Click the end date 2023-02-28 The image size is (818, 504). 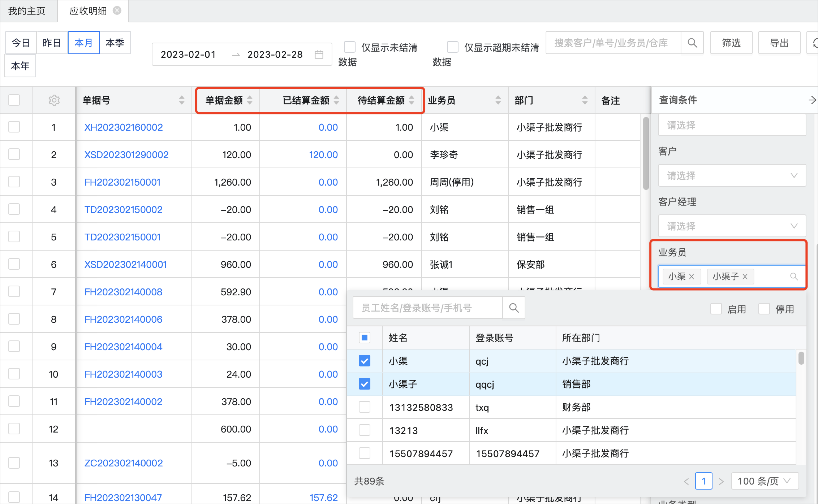click(275, 54)
